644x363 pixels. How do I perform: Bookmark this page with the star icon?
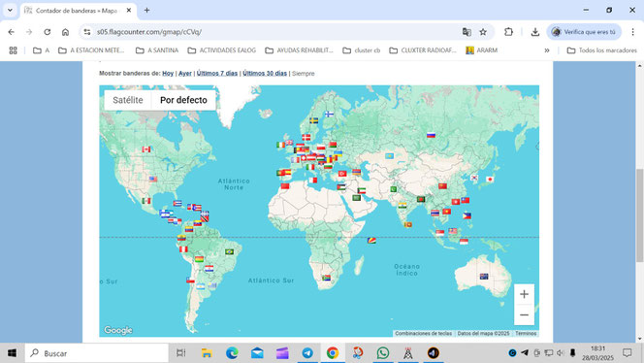(483, 32)
